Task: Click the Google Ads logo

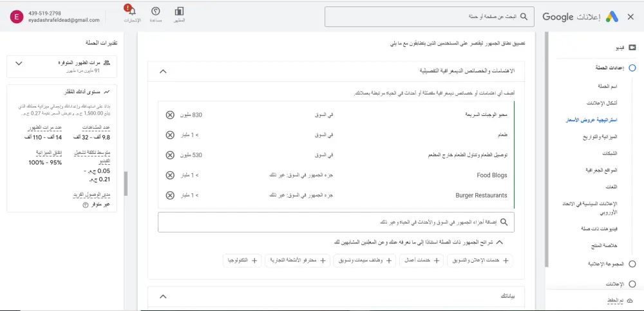Action: [611, 17]
